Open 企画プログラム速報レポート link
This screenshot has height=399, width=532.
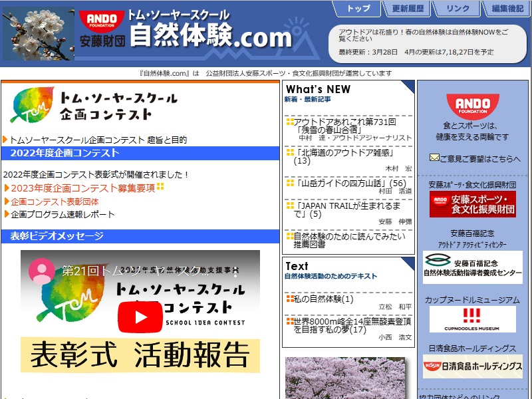click(x=63, y=214)
